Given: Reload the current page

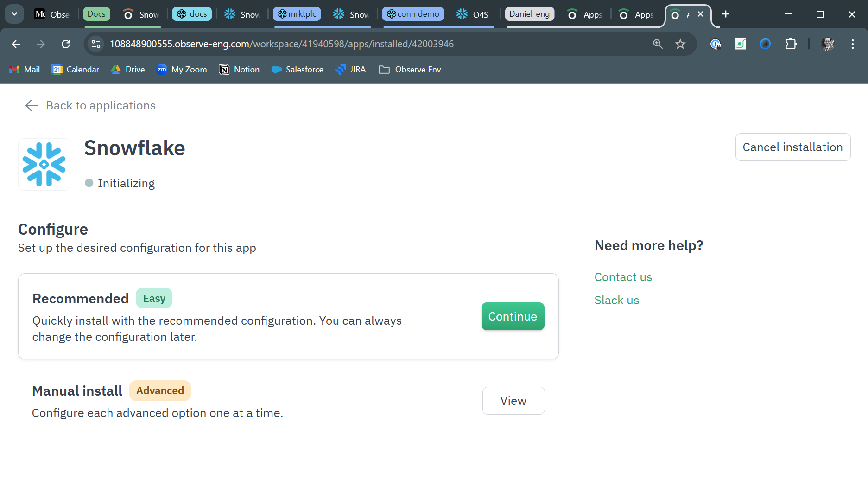Looking at the screenshot, I should pos(66,44).
